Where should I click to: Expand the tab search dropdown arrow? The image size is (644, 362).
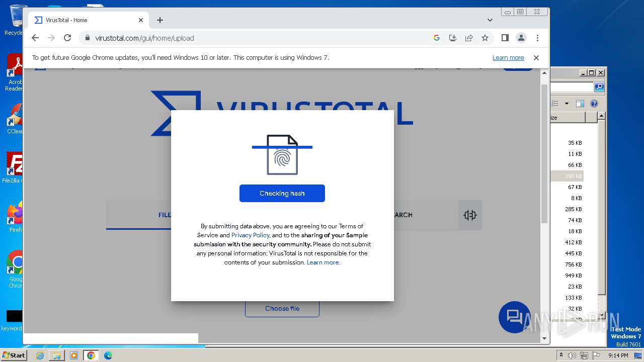tap(490, 20)
